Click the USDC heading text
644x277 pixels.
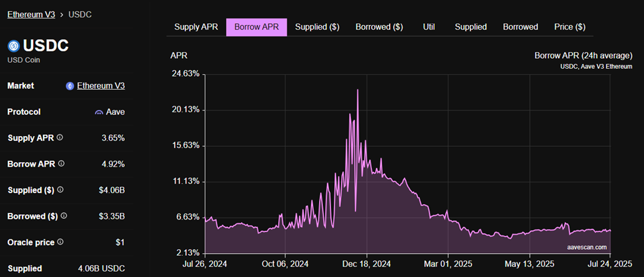[x=46, y=46]
